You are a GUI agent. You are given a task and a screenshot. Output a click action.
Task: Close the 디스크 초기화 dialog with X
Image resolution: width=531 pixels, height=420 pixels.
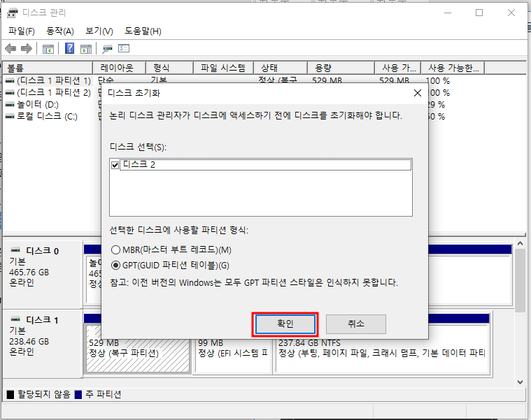(x=418, y=93)
